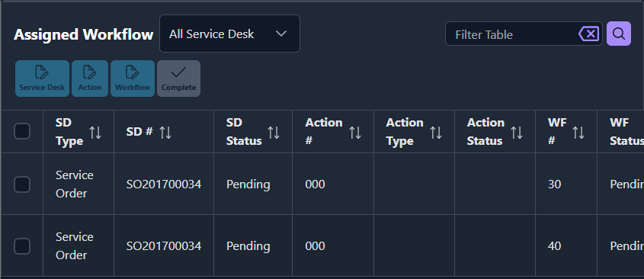
Task: Open the All Service Desk dropdown
Action: pyautogui.click(x=229, y=34)
